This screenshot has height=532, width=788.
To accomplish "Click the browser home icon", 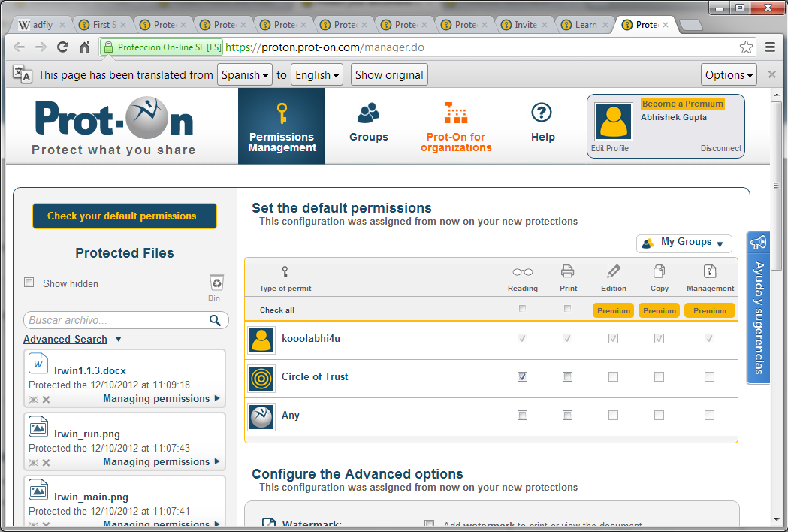I will point(85,47).
